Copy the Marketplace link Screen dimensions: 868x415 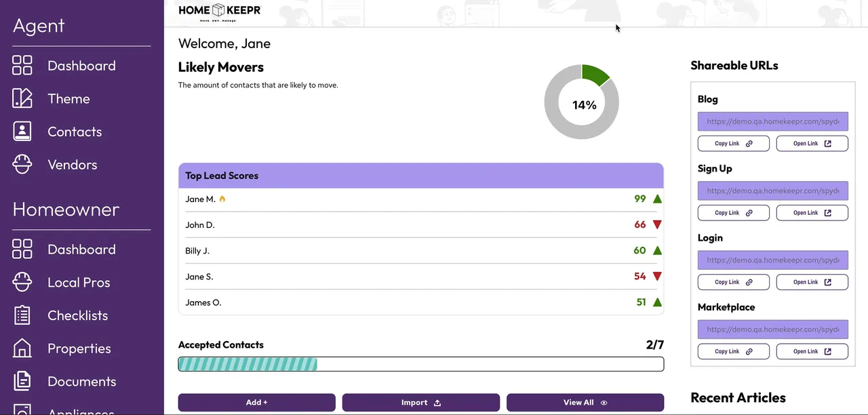[734, 351]
